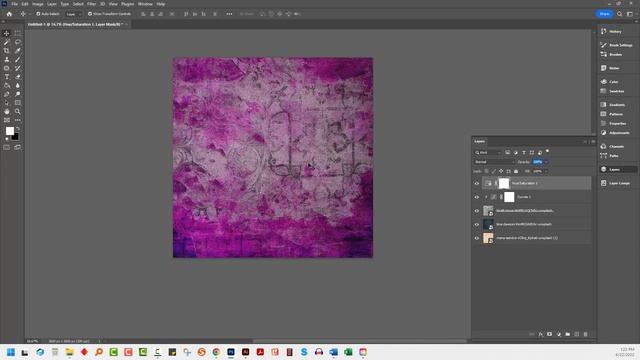Hide the fourth layer from top
The width and height of the screenshot is (640, 360).
[x=477, y=224]
